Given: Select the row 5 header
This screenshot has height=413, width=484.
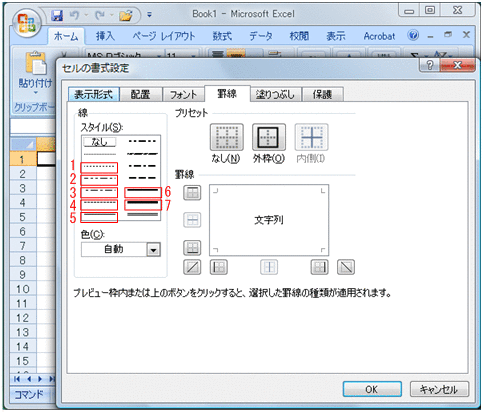Looking at the screenshot, I should (x=23, y=217).
